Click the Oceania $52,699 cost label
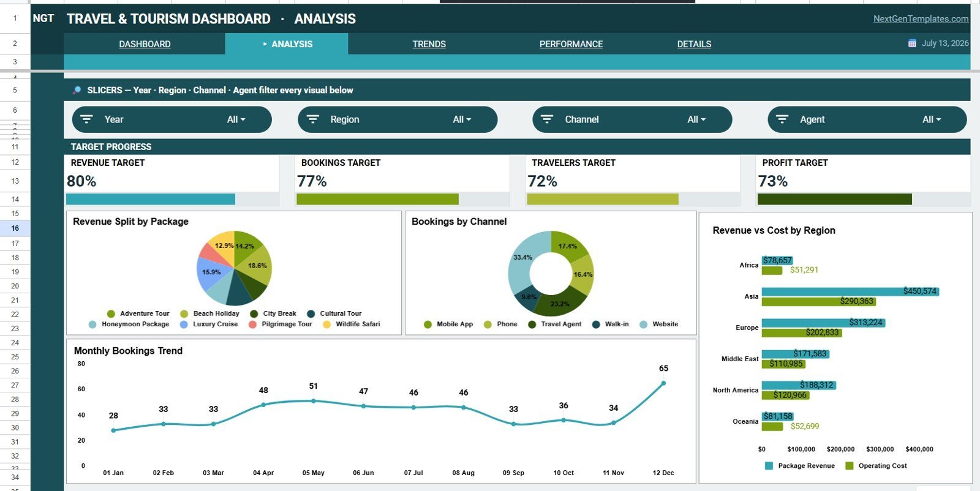 coord(804,426)
